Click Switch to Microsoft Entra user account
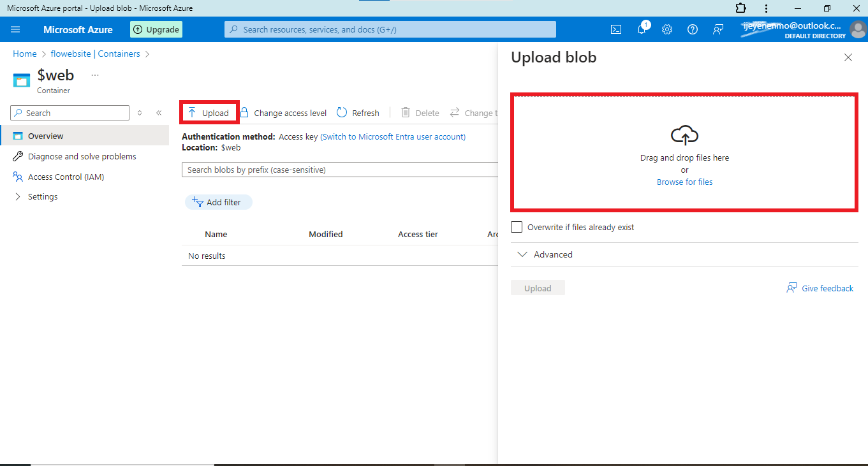The height and width of the screenshot is (466, 868). [x=393, y=137]
